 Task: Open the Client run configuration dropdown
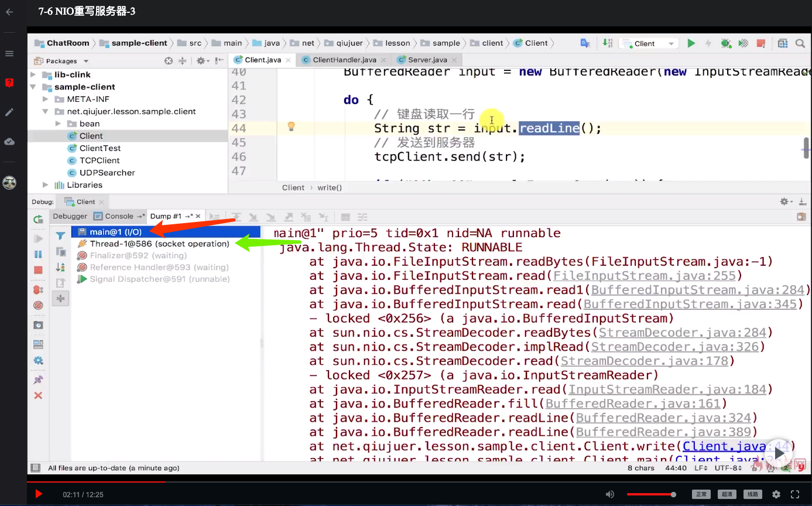649,43
